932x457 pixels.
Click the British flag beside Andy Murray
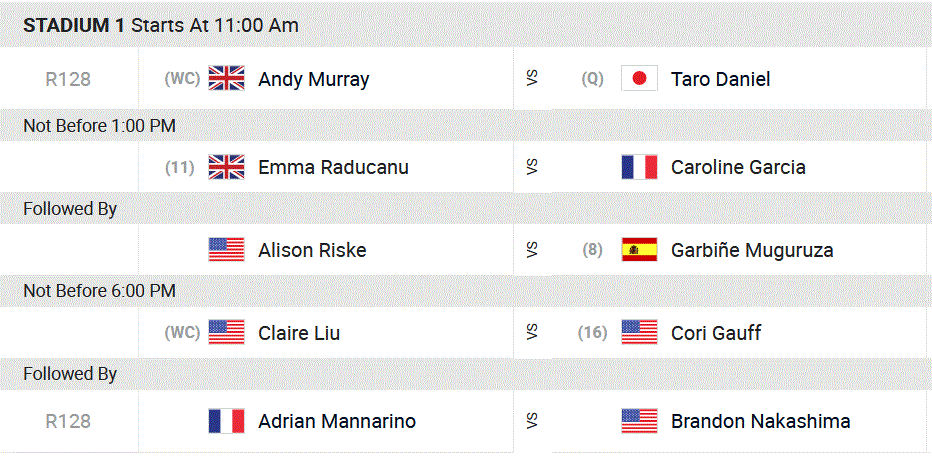(x=226, y=79)
